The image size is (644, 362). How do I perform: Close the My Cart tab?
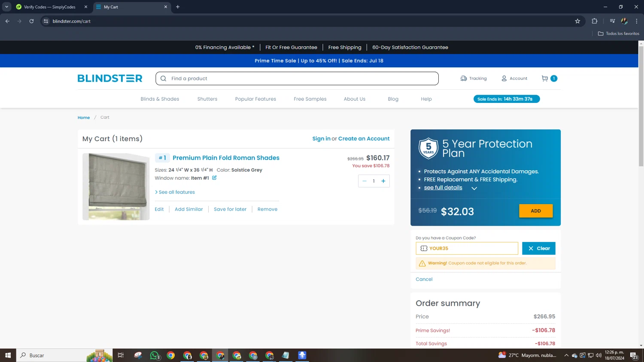(x=166, y=7)
